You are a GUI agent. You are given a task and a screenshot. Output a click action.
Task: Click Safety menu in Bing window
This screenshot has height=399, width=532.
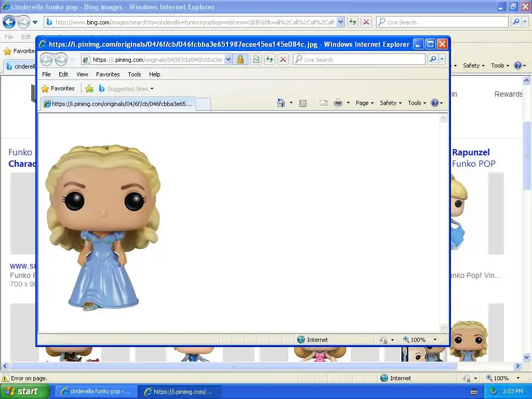tap(474, 65)
